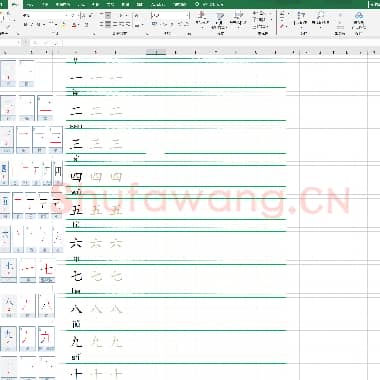Select the completed 四 stroke-order thumbnail
This screenshot has width=380, height=380.
tap(58, 173)
